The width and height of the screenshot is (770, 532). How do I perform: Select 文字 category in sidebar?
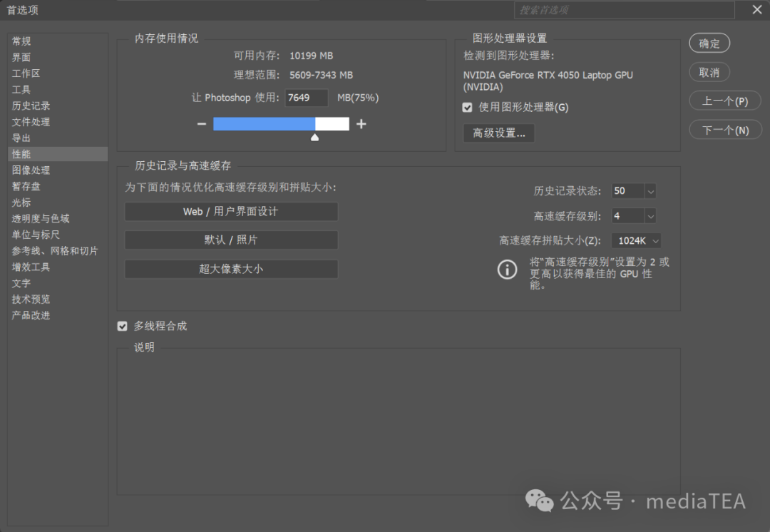coord(58,283)
